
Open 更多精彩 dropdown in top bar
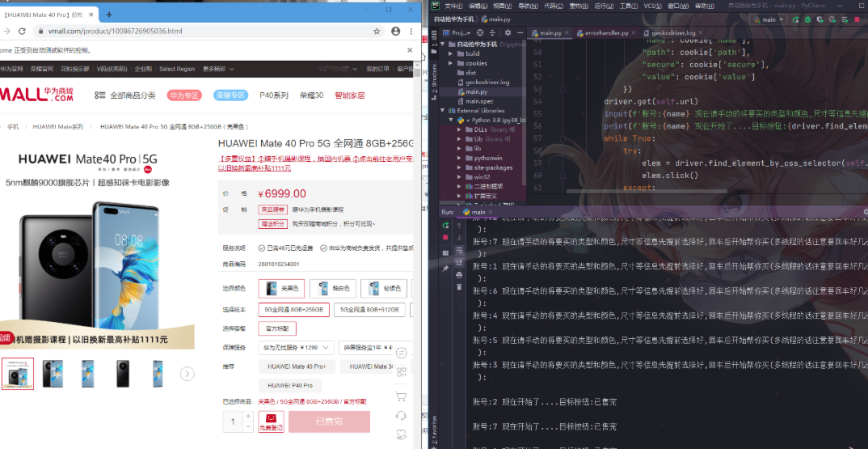(218, 70)
